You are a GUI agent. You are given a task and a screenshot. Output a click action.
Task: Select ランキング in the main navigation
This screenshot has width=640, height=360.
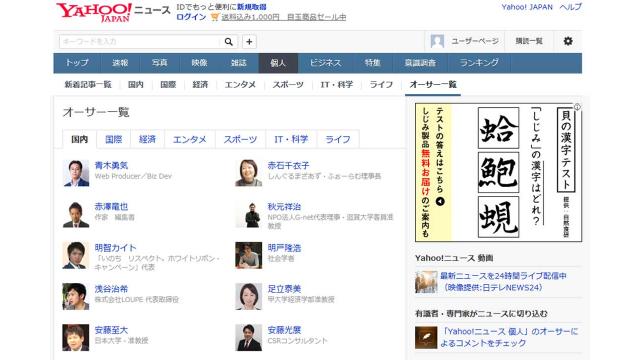click(x=479, y=63)
